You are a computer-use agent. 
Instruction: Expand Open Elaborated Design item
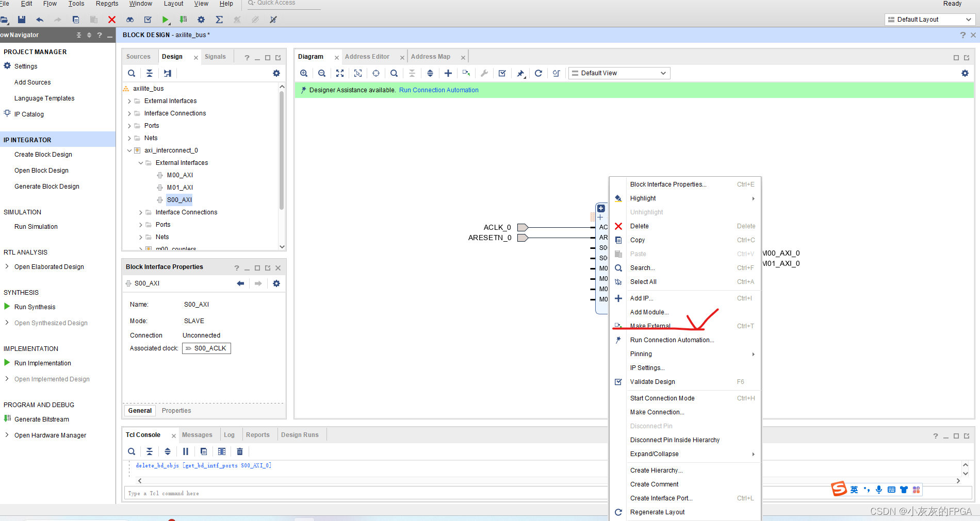7,266
